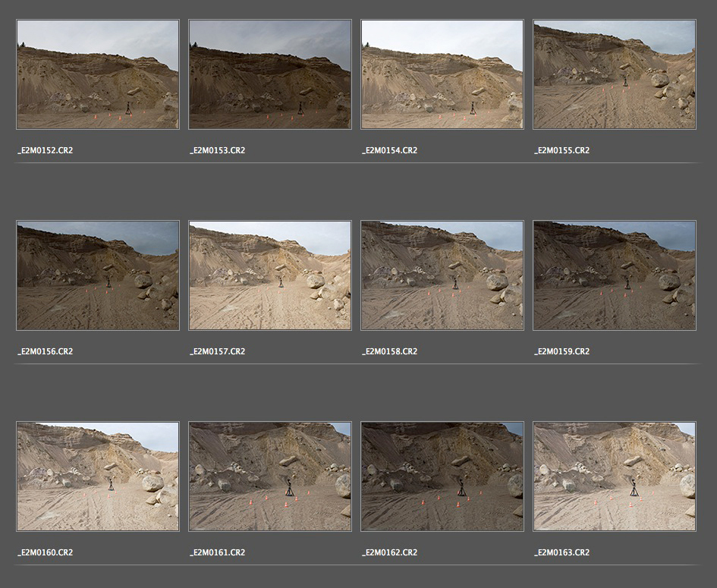Click the _E2M0152.CR2 filename label
This screenshot has width=717, height=588.
click(x=45, y=150)
